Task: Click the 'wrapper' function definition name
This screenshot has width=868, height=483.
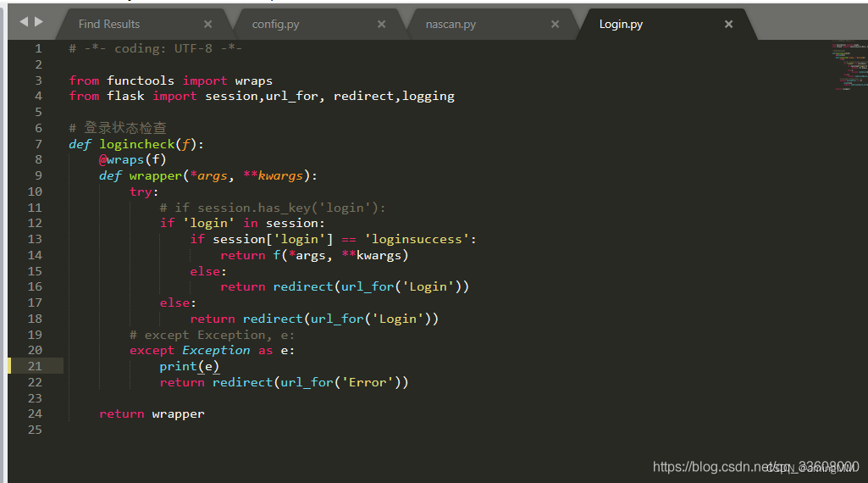Action: click(156, 176)
